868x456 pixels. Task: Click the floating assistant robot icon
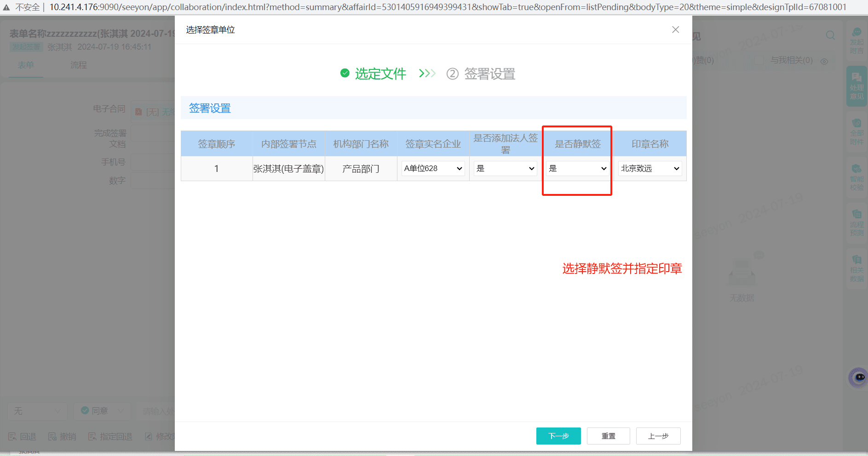[858, 377]
